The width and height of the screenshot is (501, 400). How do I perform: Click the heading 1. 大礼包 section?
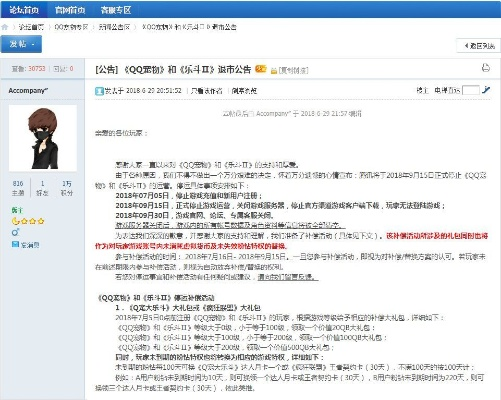click(x=188, y=308)
